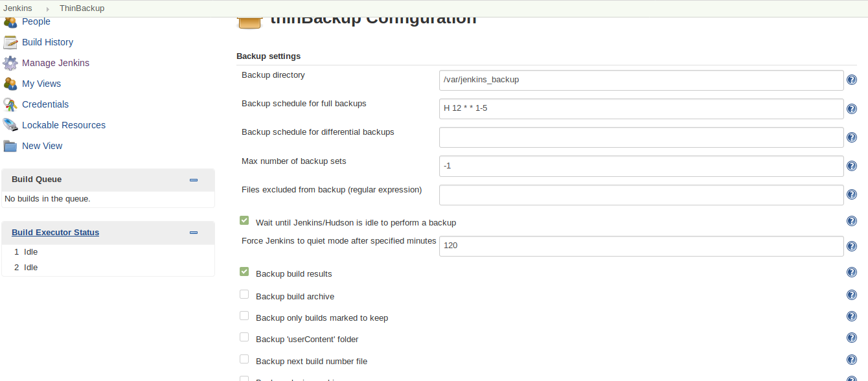Click the differential backup schedule field
The image size is (868, 381).
(641, 137)
